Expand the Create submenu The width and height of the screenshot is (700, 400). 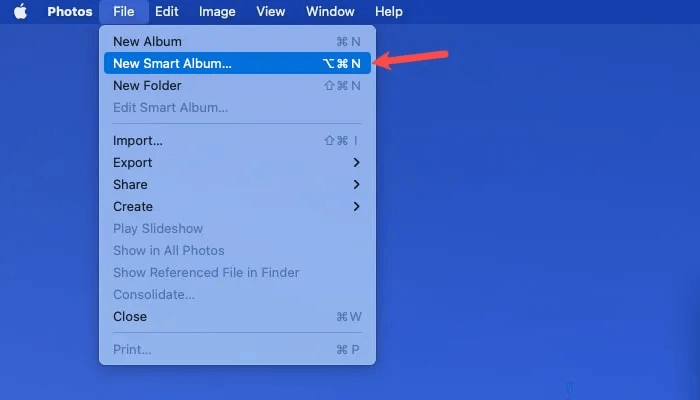pos(237,206)
